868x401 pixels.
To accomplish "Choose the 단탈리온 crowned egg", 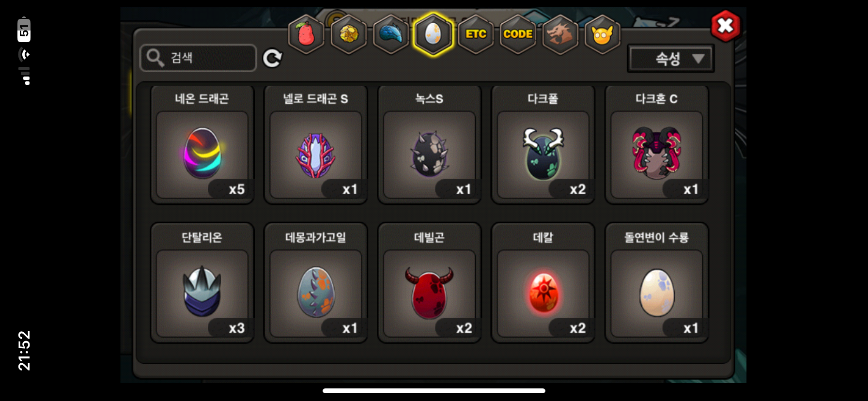I will tap(202, 283).
